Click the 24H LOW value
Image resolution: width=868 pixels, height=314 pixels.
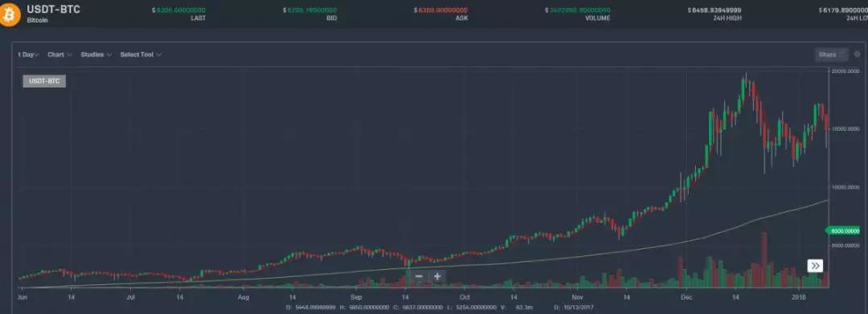point(842,10)
